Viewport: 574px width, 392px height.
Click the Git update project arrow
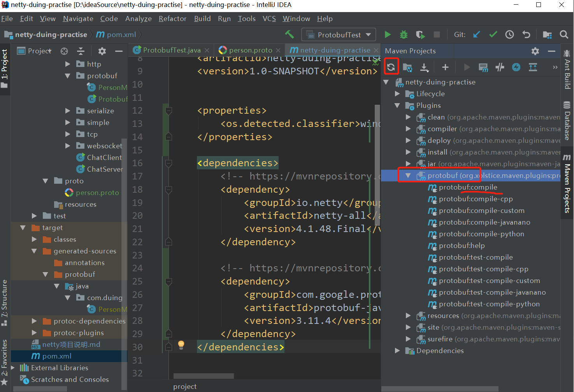pyautogui.click(x=477, y=35)
